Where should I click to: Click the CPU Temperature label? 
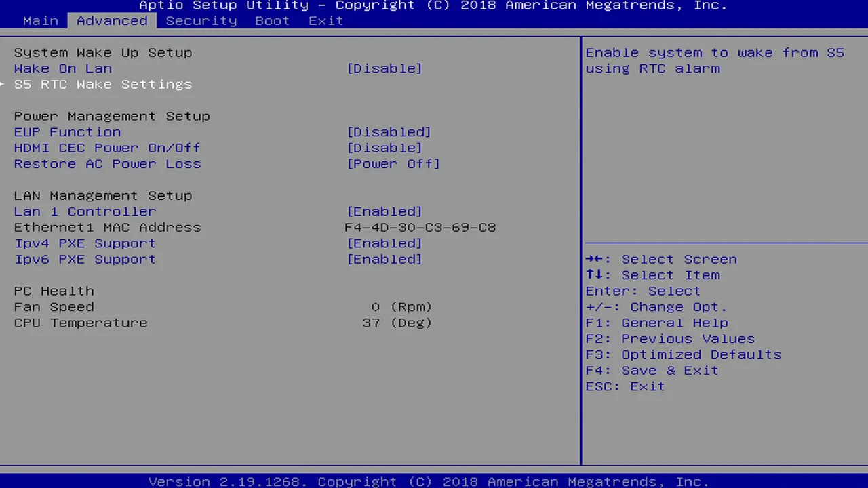pos(81,323)
